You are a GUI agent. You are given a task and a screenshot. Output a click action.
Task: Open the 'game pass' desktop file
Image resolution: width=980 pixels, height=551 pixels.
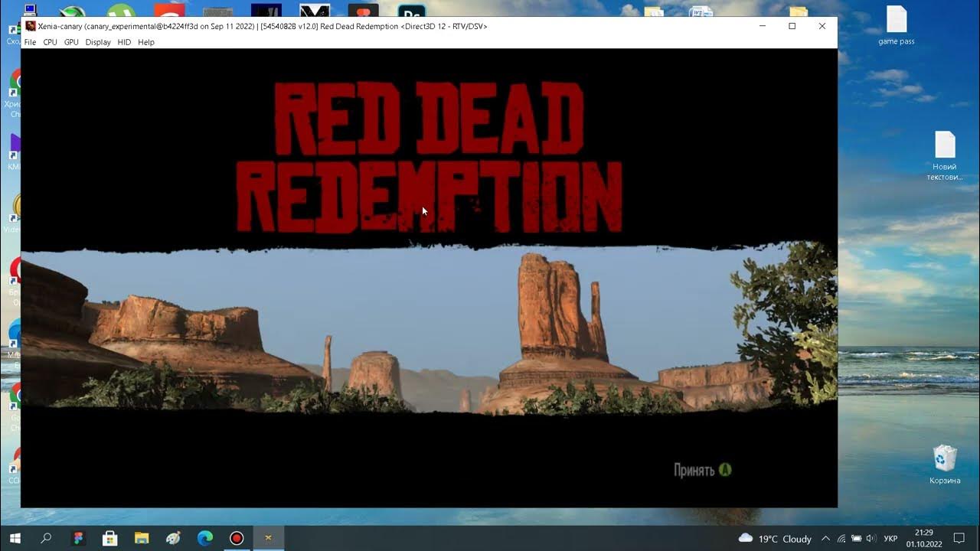click(897, 26)
